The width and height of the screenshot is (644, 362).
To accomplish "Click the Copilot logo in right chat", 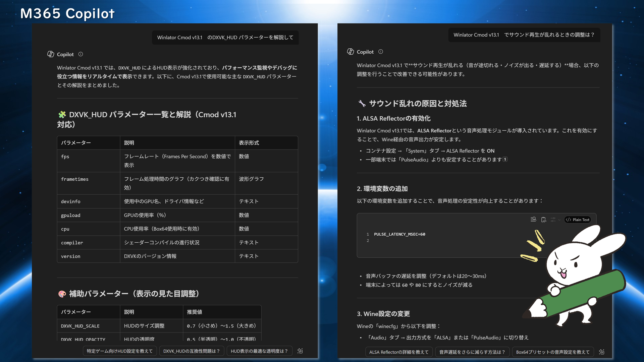I will [x=351, y=52].
